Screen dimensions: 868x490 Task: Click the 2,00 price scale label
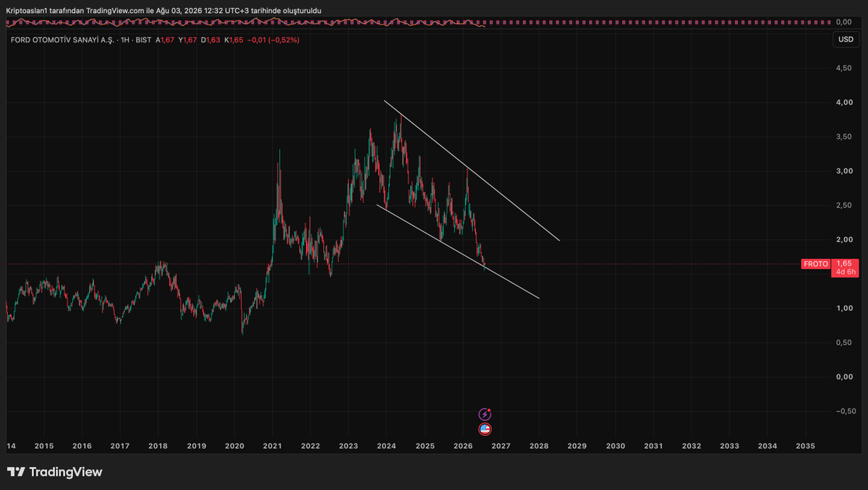(843, 240)
